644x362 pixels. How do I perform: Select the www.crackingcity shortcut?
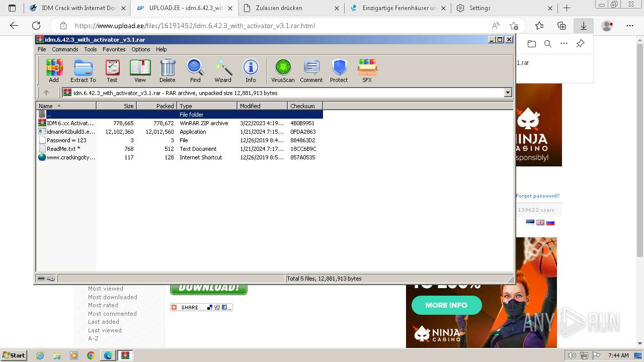179,157
